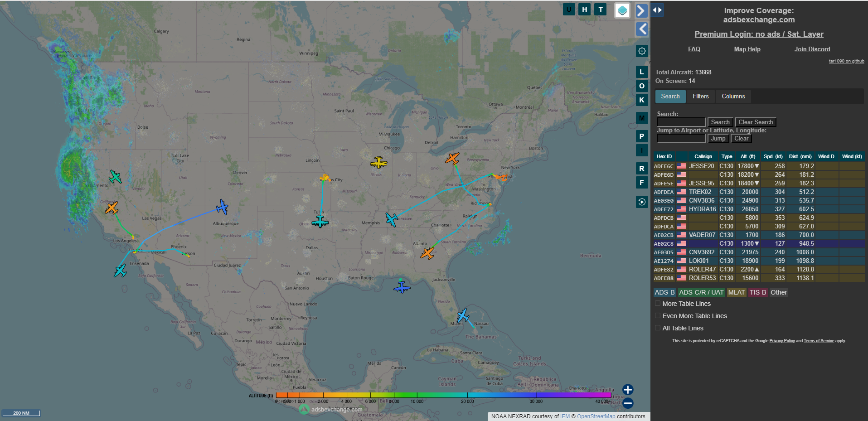The height and width of the screenshot is (421, 868).
Task: Open Premium Login link
Action: (x=759, y=34)
